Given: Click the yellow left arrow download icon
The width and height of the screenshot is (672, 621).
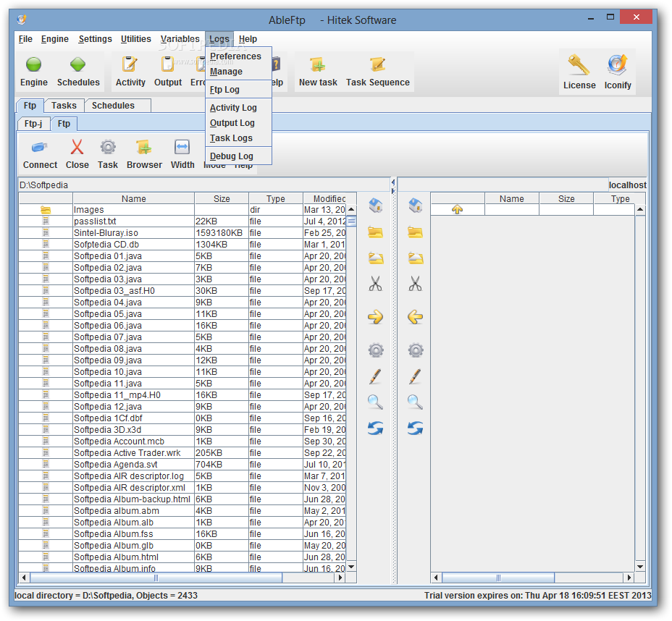Looking at the screenshot, I should (x=415, y=317).
